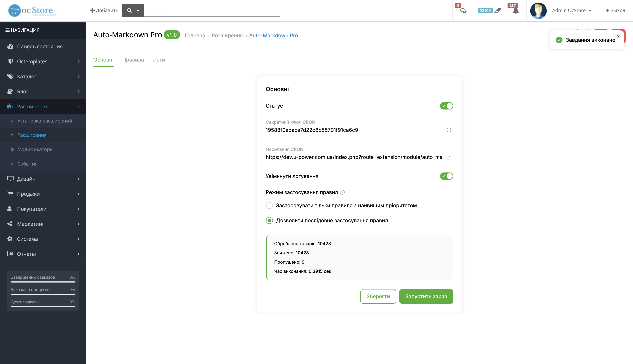The height and width of the screenshot is (364, 633).
Task: Click the Отчеты bar chart icon
Action: tap(10, 253)
